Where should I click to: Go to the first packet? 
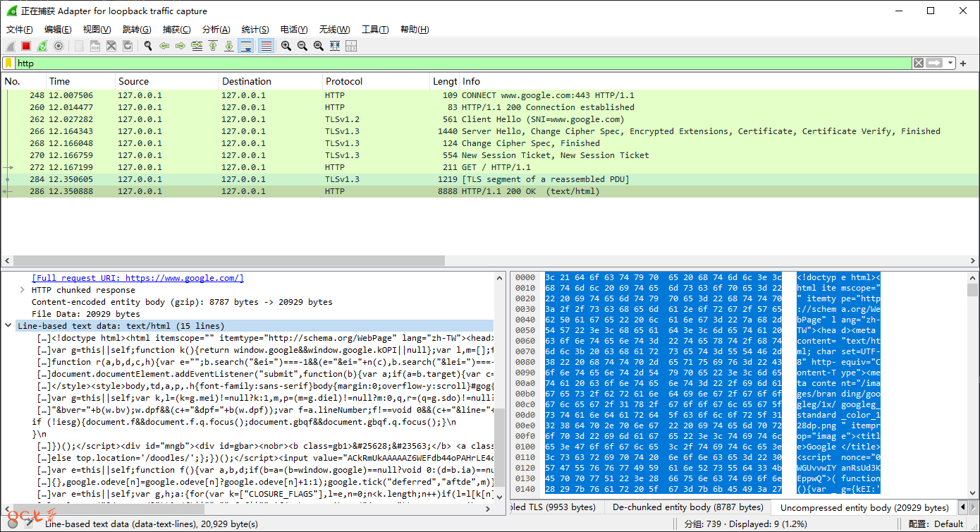[213, 46]
